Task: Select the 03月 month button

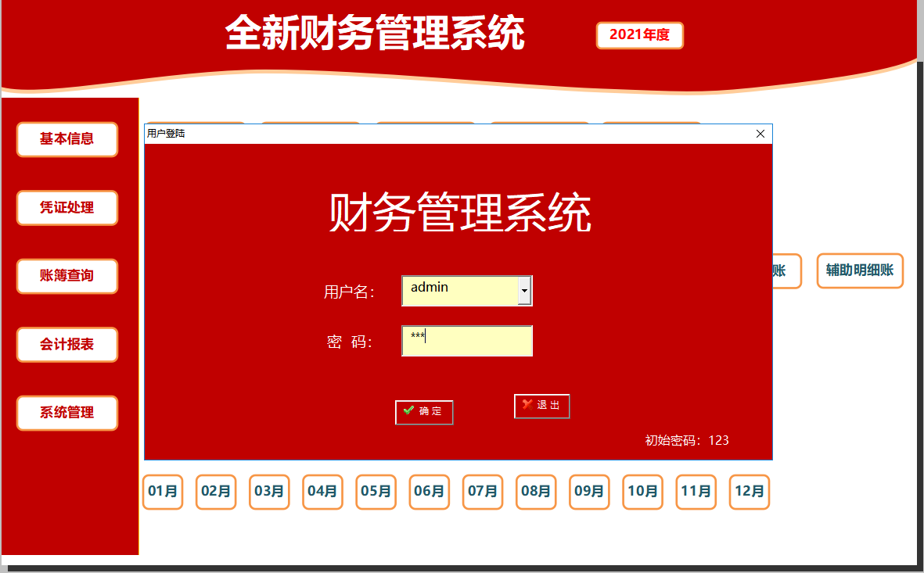Action: pos(268,492)
